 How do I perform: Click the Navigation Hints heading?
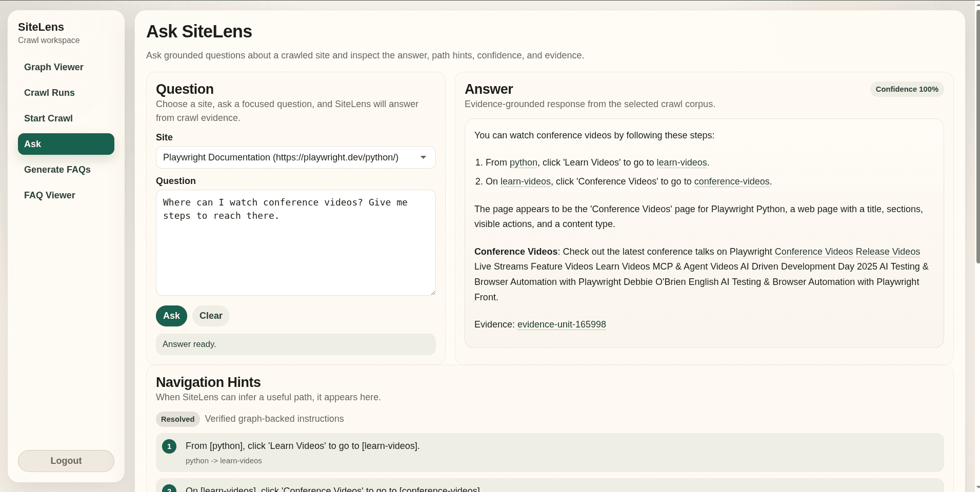tap(208, 382)
